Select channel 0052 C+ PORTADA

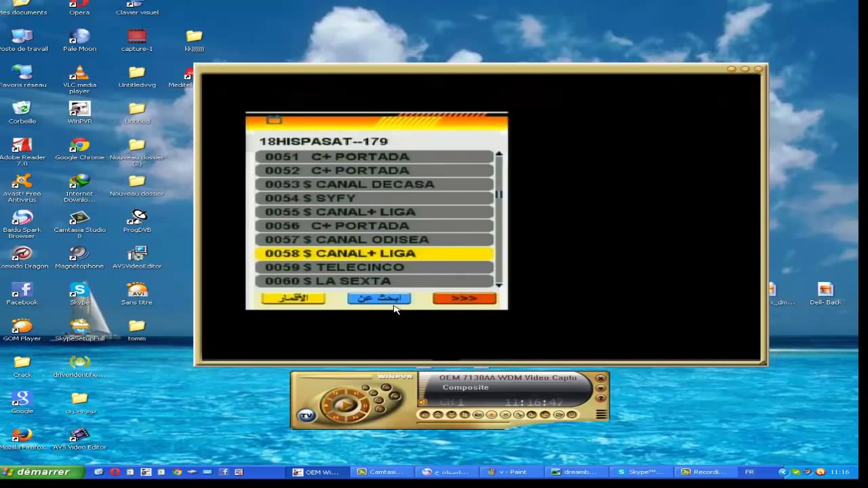(x=374, y=170)
